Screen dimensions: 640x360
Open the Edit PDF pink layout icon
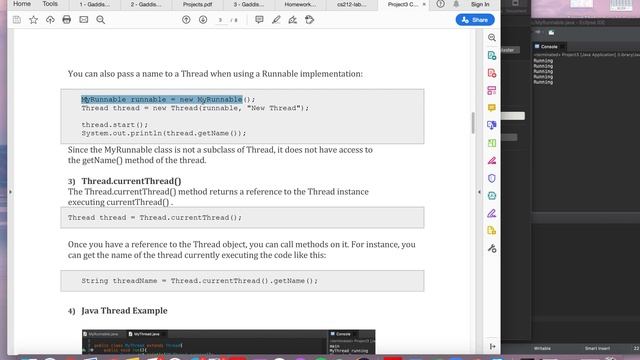(x=492, y=90)
